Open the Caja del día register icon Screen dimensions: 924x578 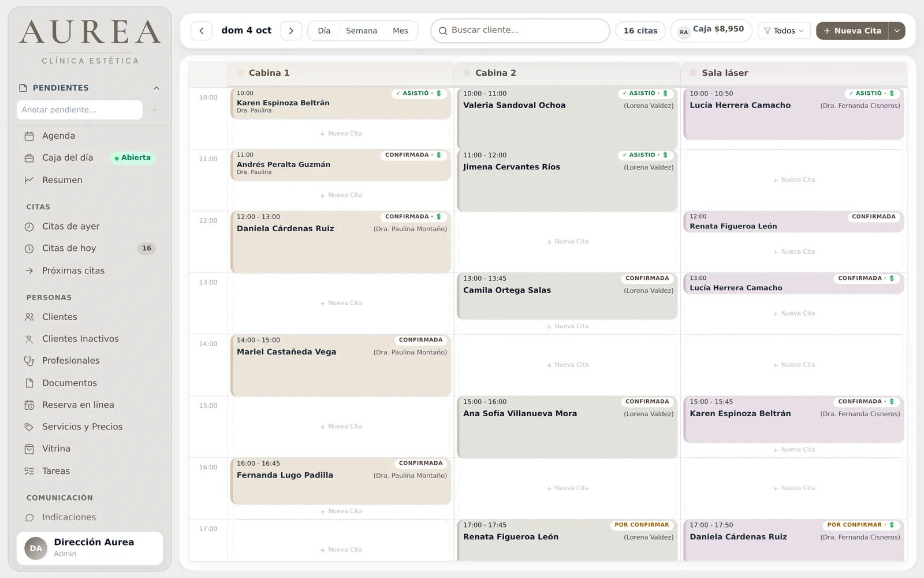[29, 158]
